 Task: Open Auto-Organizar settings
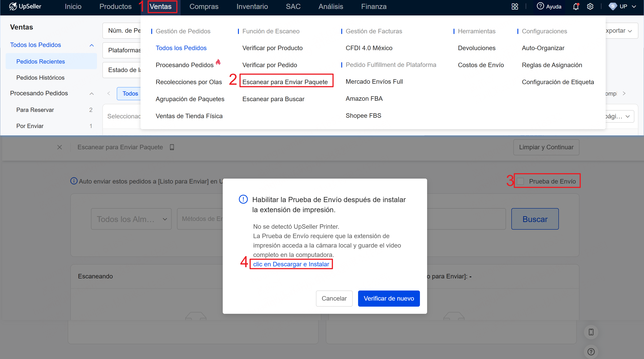543,48
